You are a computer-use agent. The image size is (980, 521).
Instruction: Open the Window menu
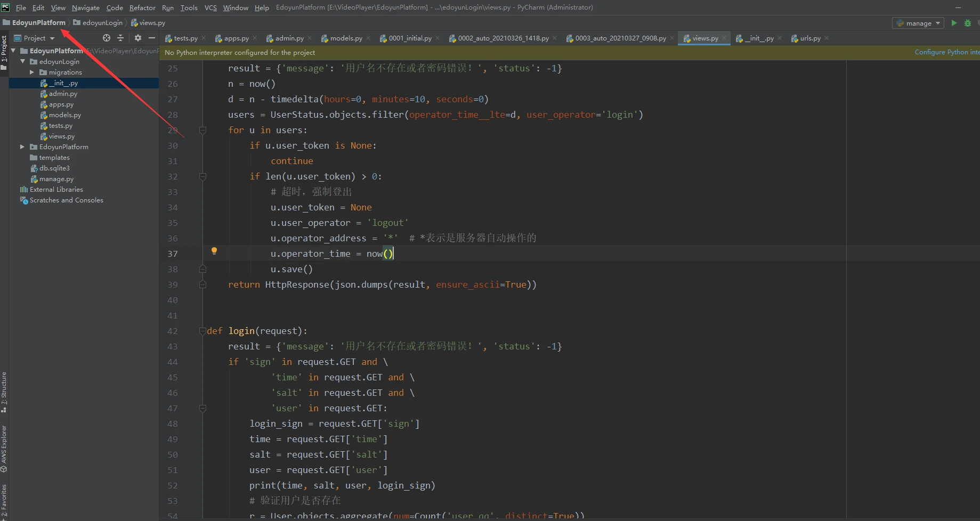pyautogui.click(x=236, y=7)
